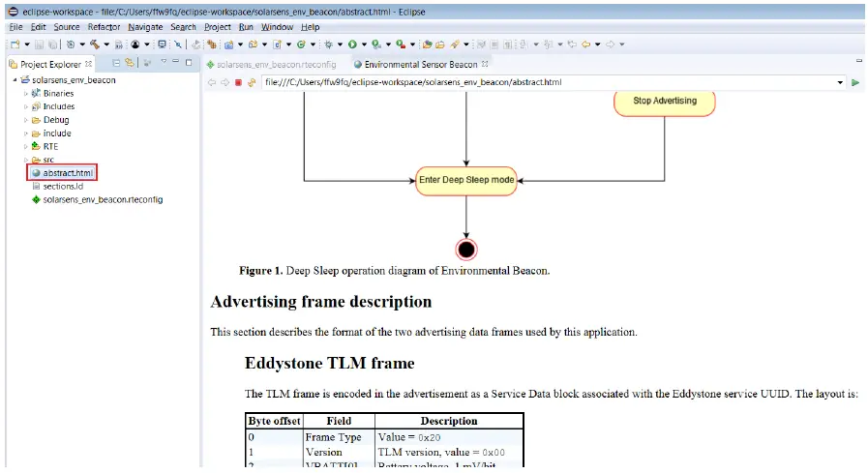868x473 pixels.
Task: Open the Debug configurations dropdown arrow
Action: 340,44
